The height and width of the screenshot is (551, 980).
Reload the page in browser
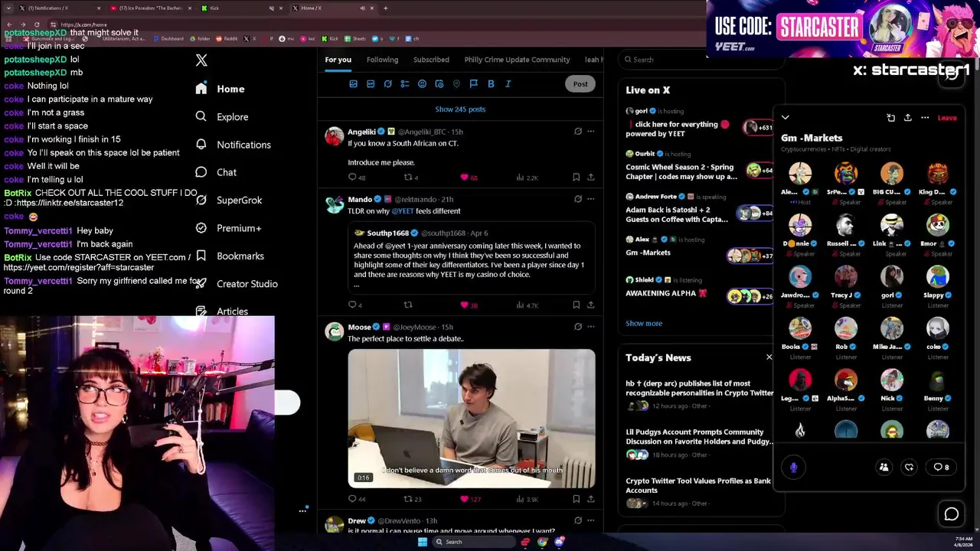tap(37, 24)
